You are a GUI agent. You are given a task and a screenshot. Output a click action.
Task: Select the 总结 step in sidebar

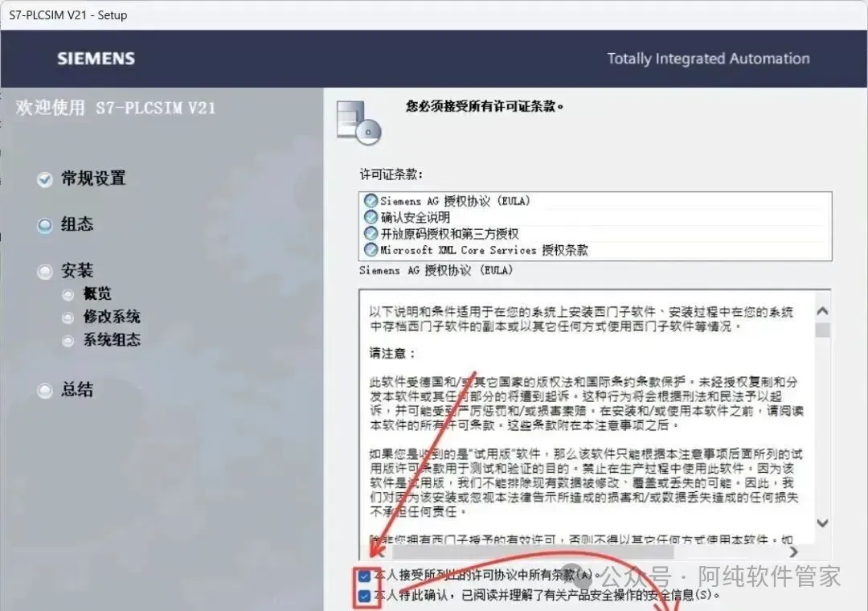pos(77,389)
